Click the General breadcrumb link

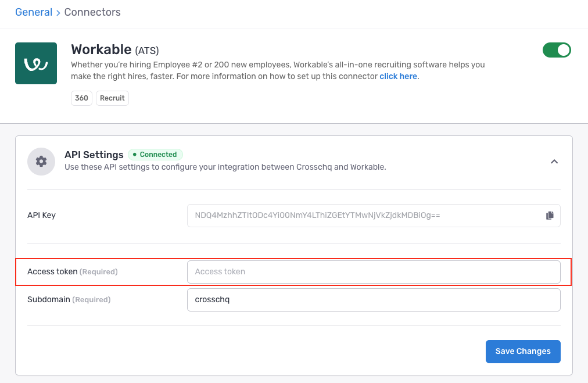34,12
